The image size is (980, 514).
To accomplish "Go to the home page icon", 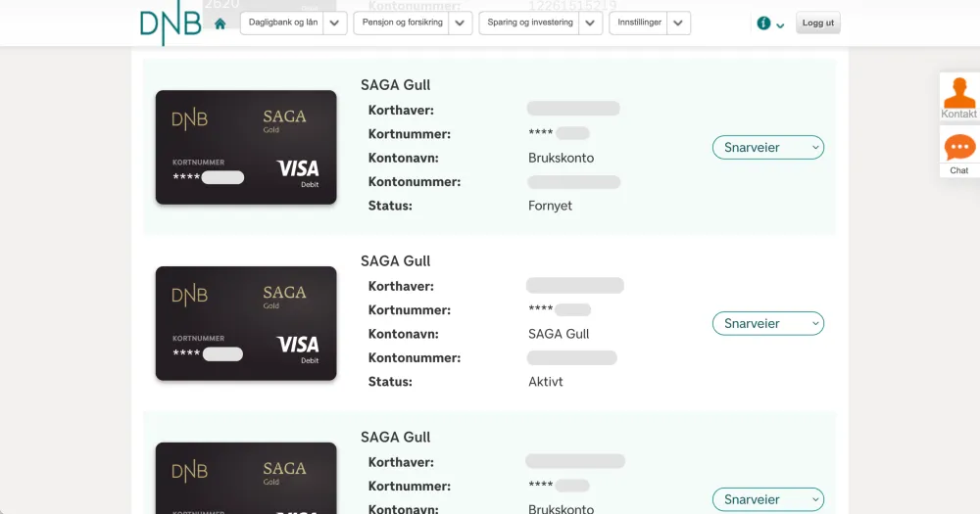I will click(220, 23).
